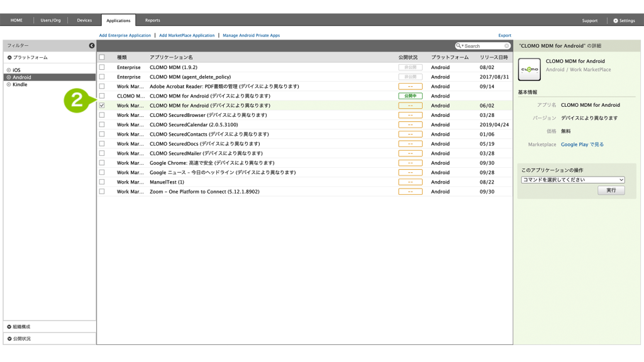The image size is (644, 362).
Task: Click the Settings gear icon
Action: (x=615, y=21)
